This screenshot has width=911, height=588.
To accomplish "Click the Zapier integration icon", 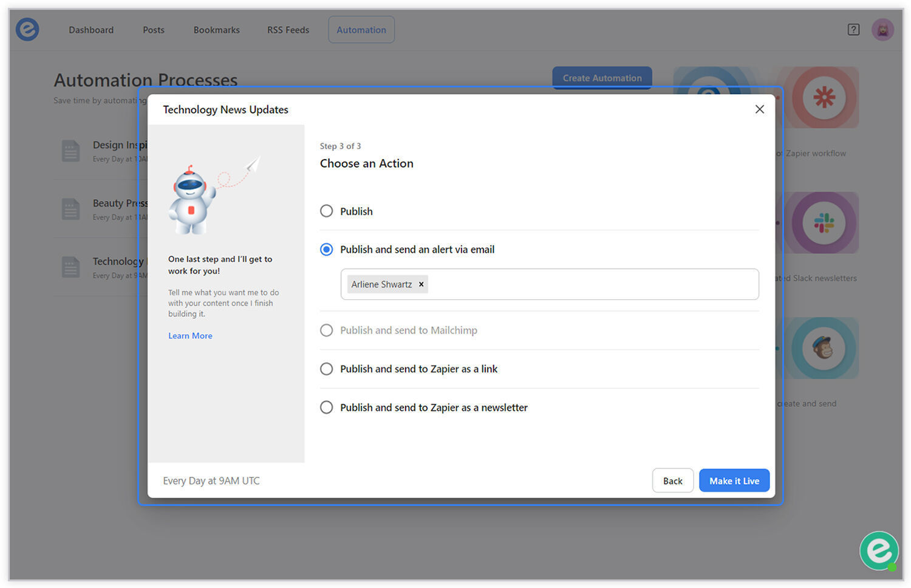I will point(824,97).
